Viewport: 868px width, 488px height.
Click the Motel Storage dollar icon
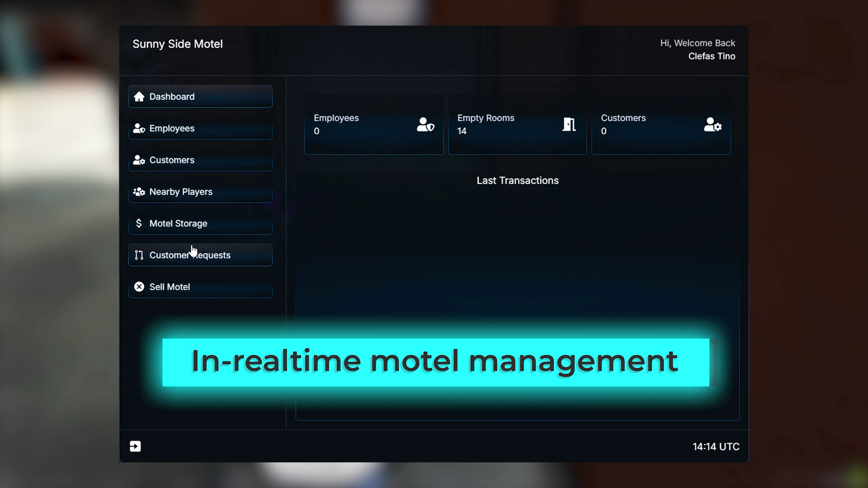pos(139,223)
